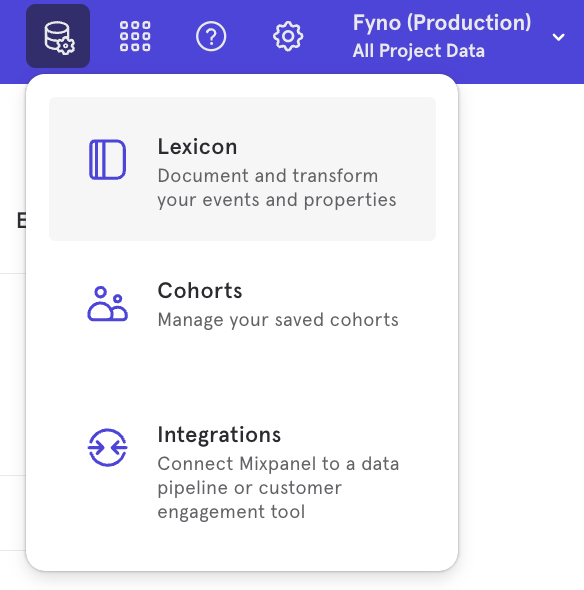584x590 pixels.
Task: Open the Help question mark icon
Action: click(x=211, y=36)
